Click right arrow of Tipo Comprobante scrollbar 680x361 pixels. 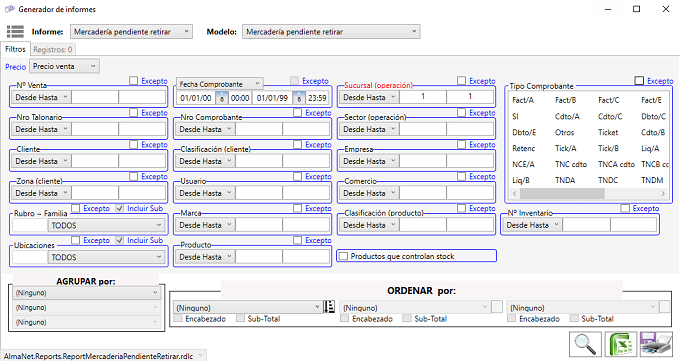[x=663, y=194]
